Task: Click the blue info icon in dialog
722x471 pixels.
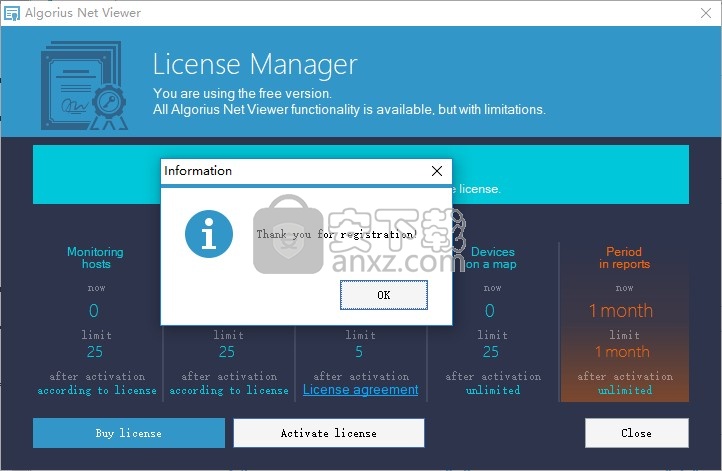Action: point(209,234)
